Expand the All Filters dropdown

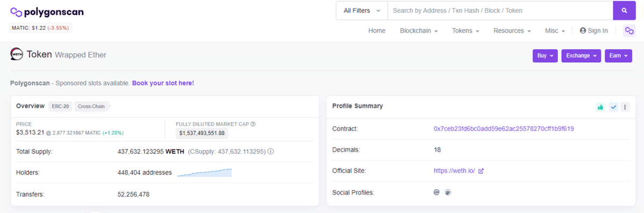pyautogui.click(x=362, y=10)
